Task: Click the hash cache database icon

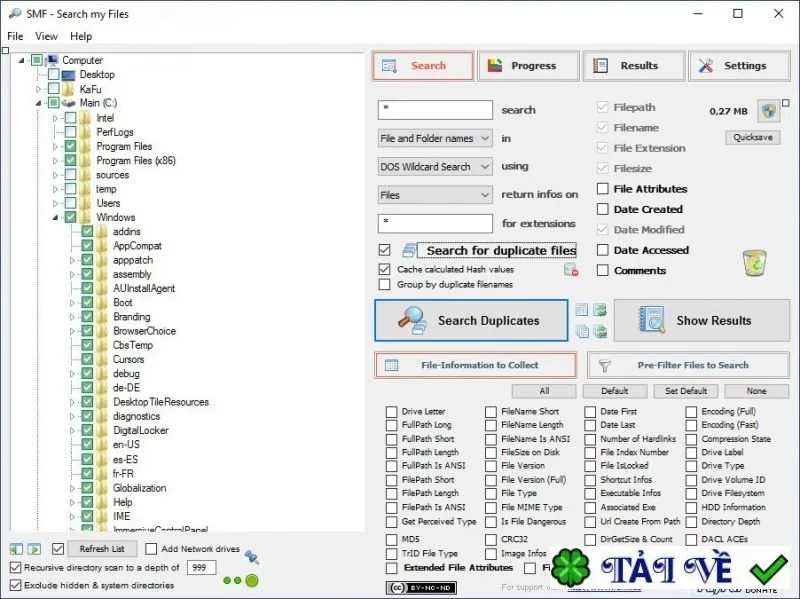Action: 571,269
